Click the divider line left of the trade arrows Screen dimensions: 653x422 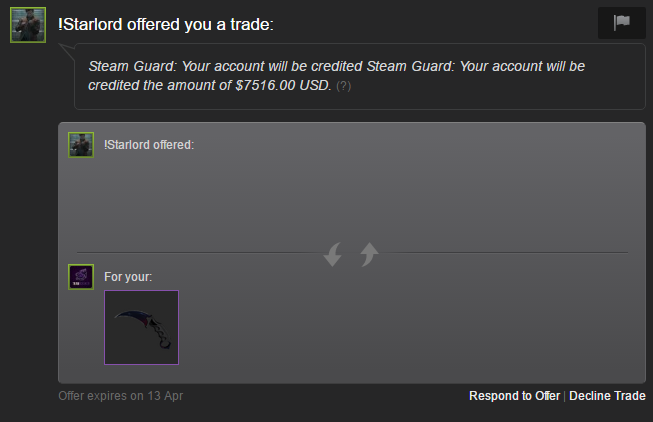(198, 252)
